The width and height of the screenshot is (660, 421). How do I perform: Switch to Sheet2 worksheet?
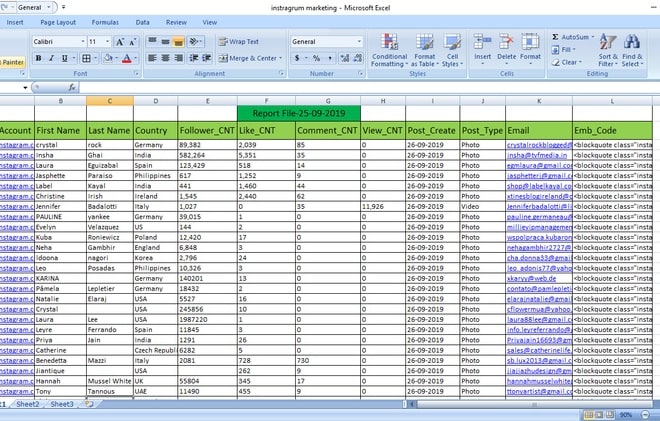pos(28,404)
